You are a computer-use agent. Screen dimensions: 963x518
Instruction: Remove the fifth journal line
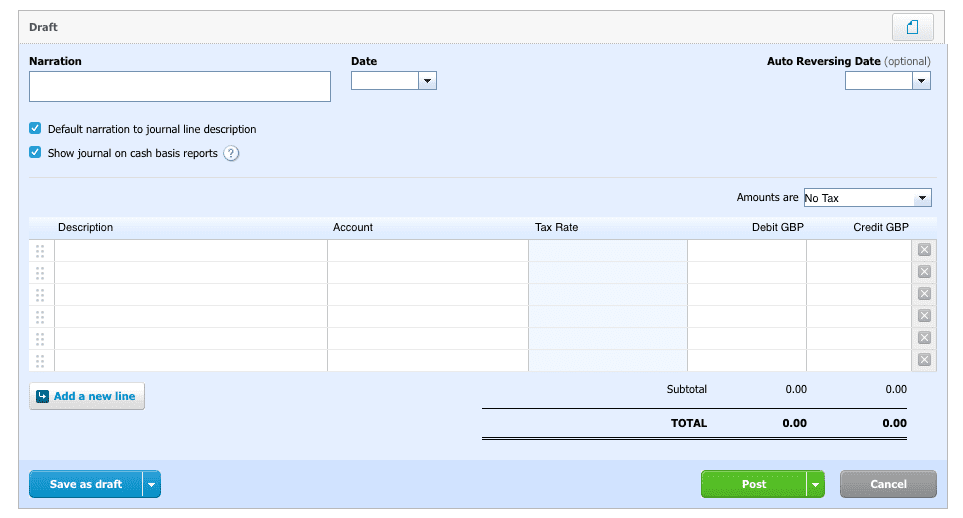coord(924,338)
